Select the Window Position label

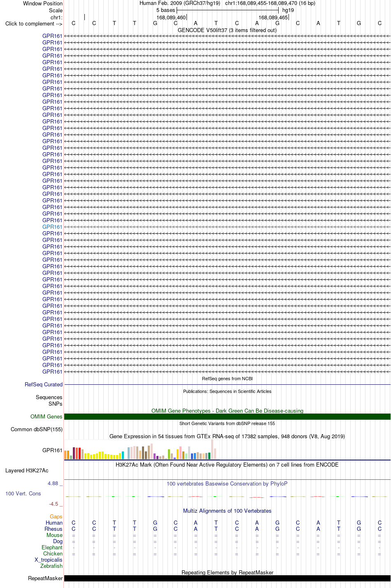click(x=43, y=3)
